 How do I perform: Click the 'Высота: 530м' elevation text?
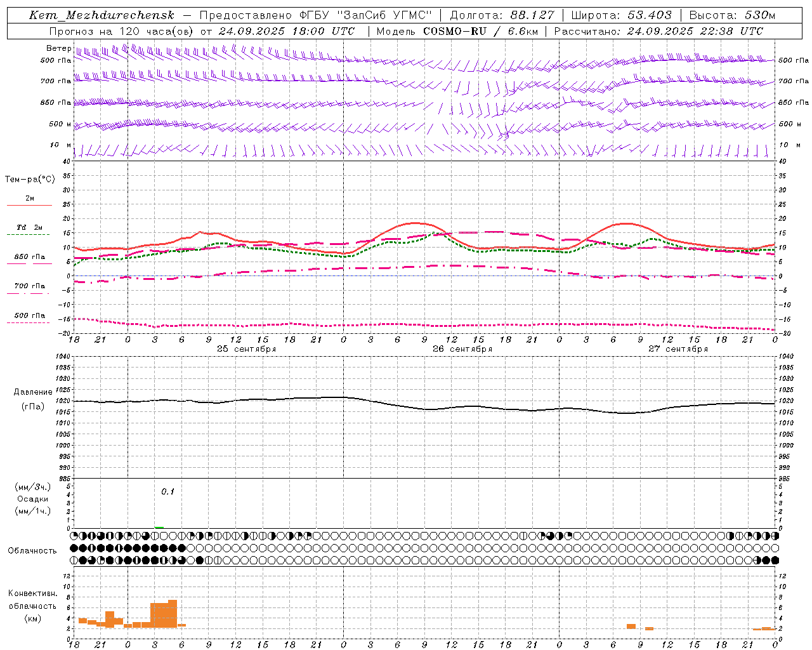732,15
